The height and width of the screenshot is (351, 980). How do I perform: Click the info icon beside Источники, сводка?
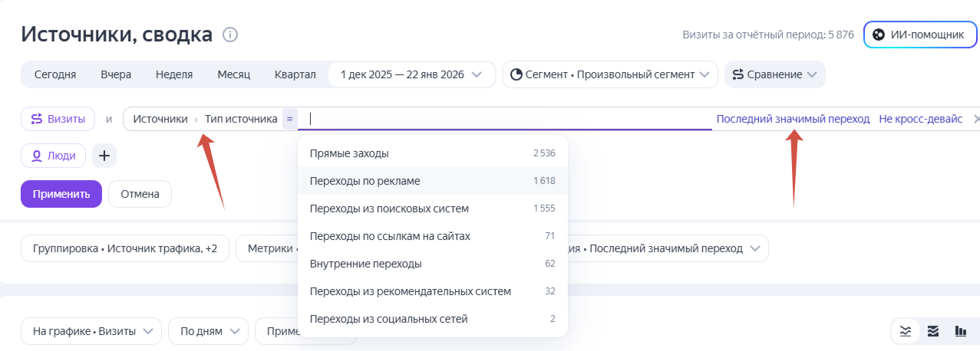pyautogui.click(x=230, y=35)
